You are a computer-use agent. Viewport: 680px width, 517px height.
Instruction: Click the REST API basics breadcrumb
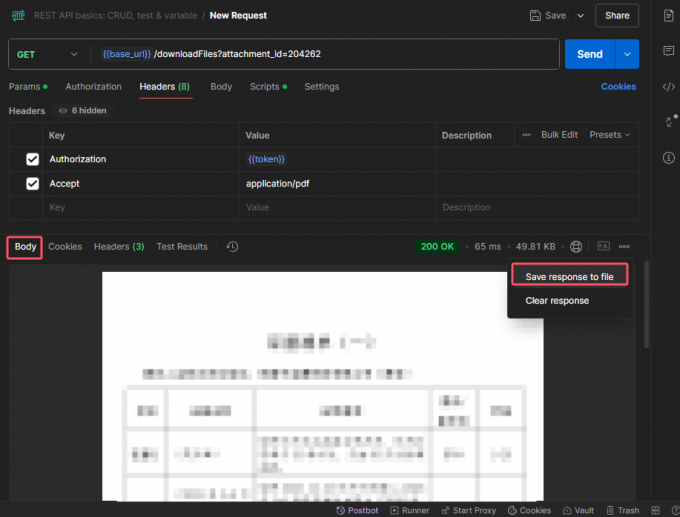[x=115, y=16]
